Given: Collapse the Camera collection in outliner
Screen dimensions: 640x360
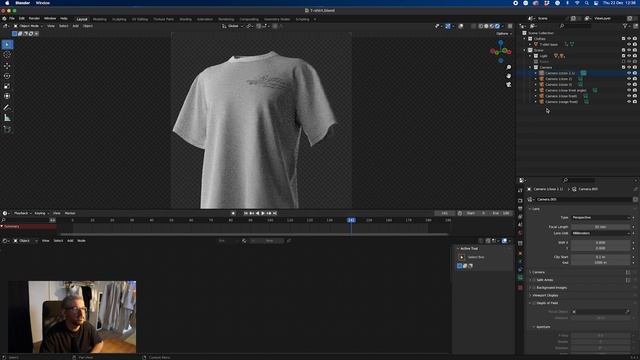Looking at the screenshot, I should tap(530, 67).
